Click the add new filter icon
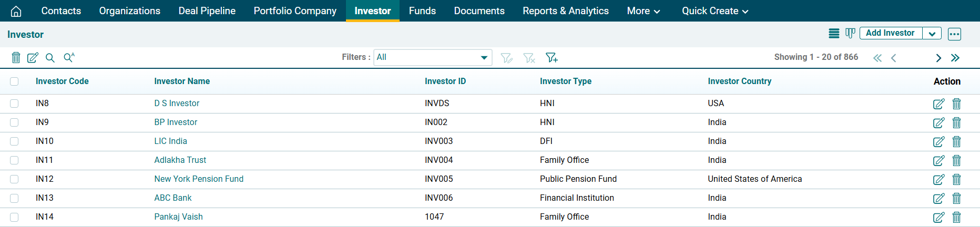Screen dimensions: 980x227 (x=552, y=58)
